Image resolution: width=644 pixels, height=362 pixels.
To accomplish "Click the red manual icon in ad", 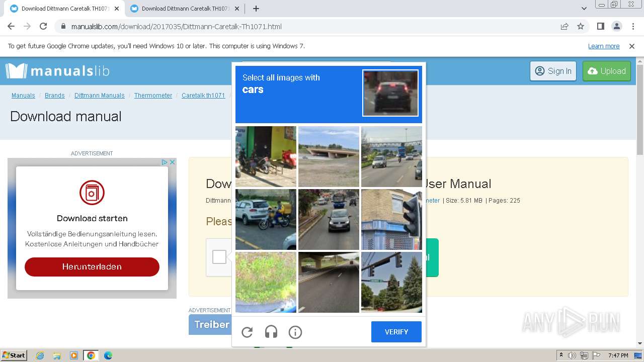I will pyautogui.click(x=92, y=192).
